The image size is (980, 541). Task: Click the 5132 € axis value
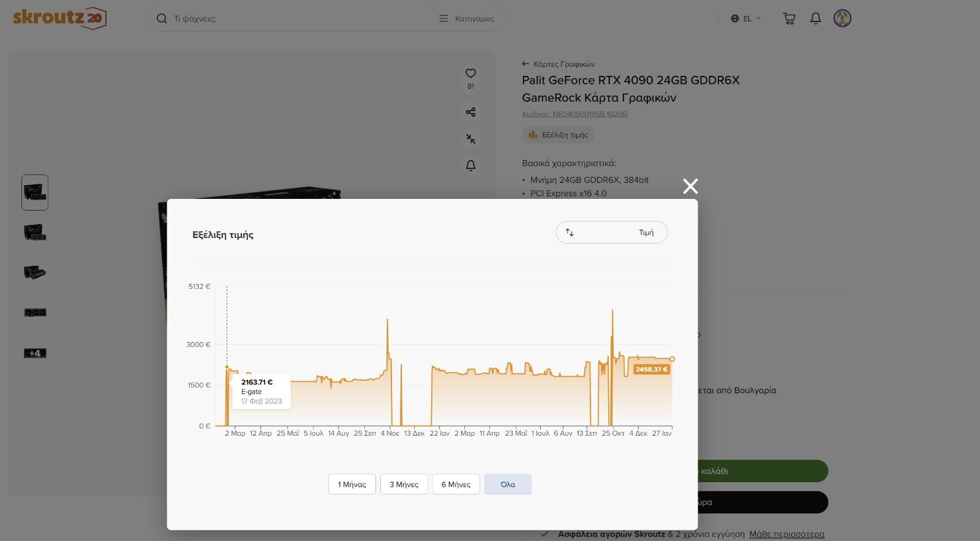tap(200, 286)
